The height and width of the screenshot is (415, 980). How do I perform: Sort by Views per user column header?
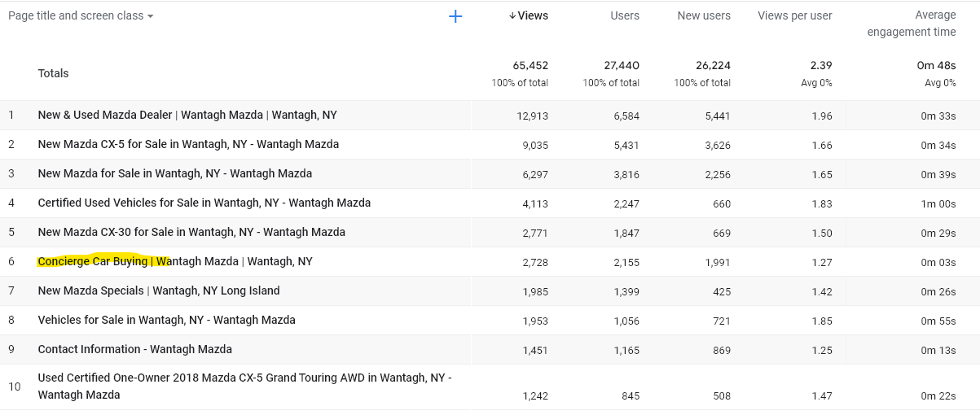pyautogui.click(x=795, y=15)
